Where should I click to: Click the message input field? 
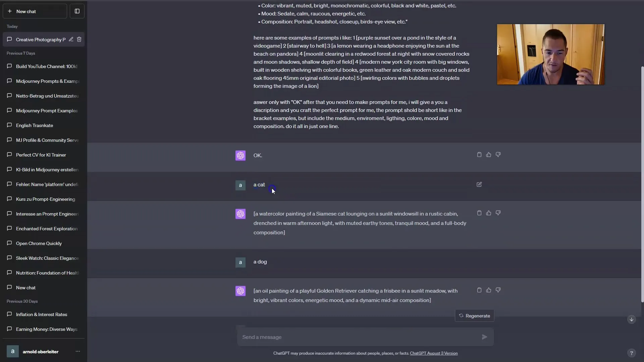click(x=359, y=337)
